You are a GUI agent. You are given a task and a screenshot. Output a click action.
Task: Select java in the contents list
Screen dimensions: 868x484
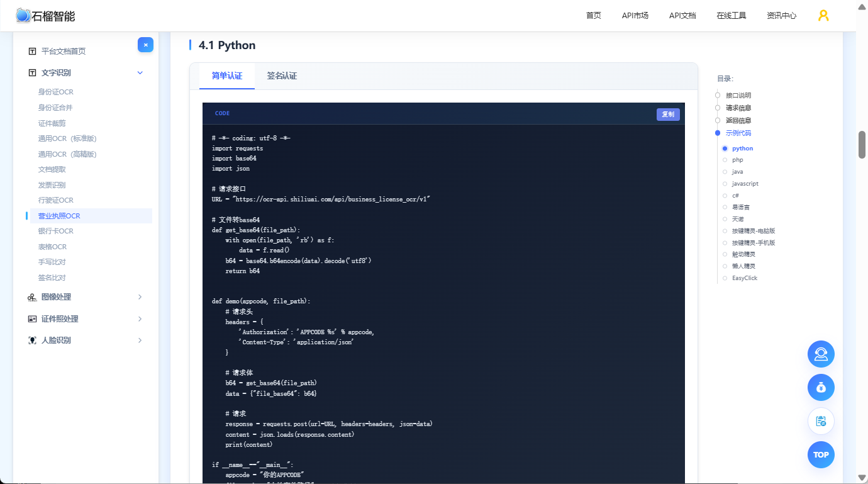(737, 172)
